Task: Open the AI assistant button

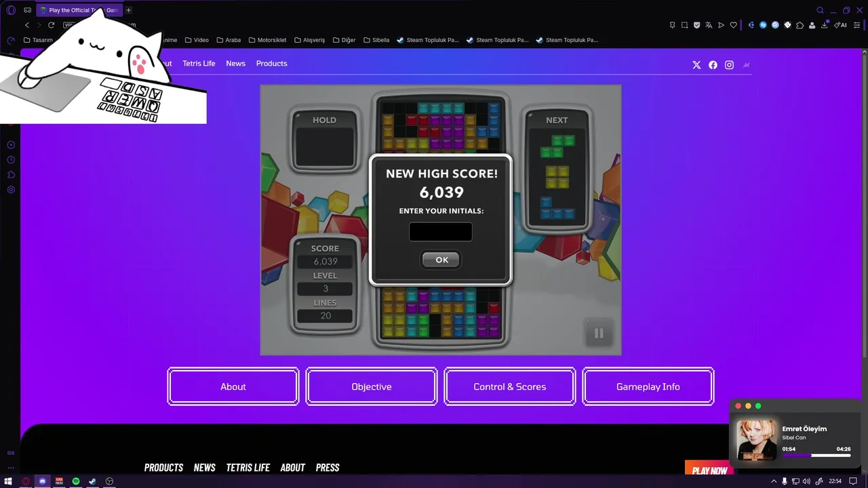Action: click(x=841, y=25)
